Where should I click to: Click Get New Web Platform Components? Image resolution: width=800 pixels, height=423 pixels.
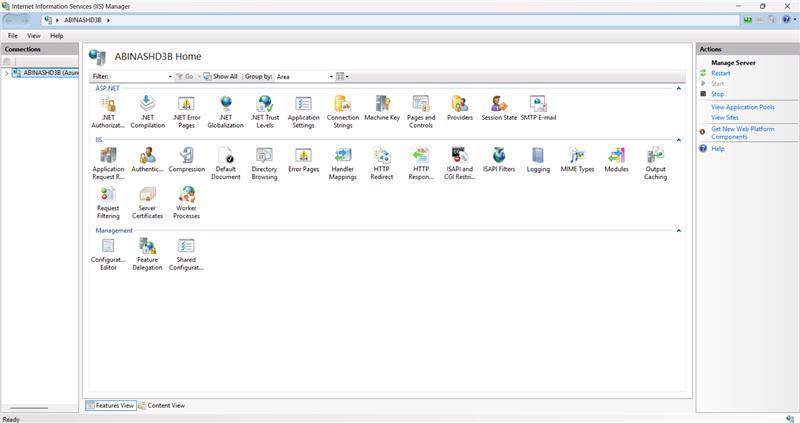tap(743, 133)
